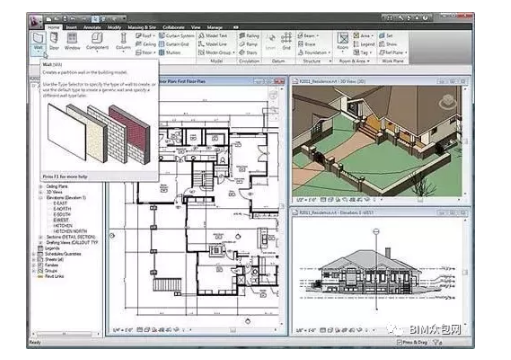The image size is (511, 360).
Task: Select the Mullion tool
Action: click(x=170, y=52)
